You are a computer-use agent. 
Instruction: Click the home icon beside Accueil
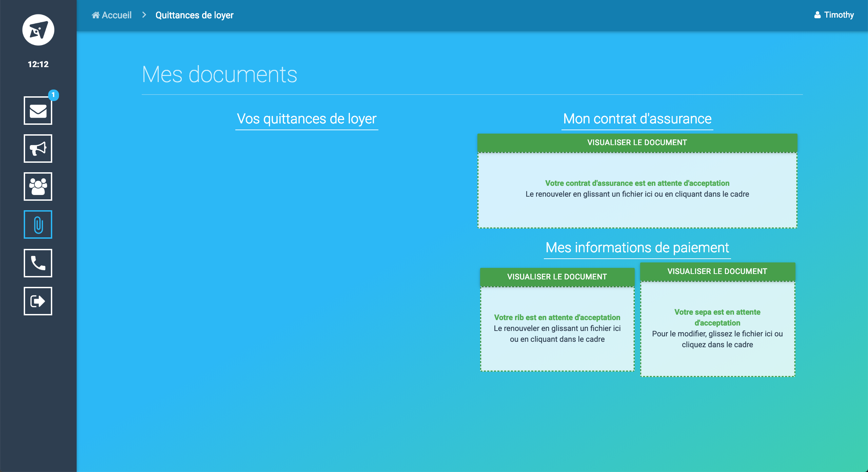pyautogui.click(x=96, y=15)
